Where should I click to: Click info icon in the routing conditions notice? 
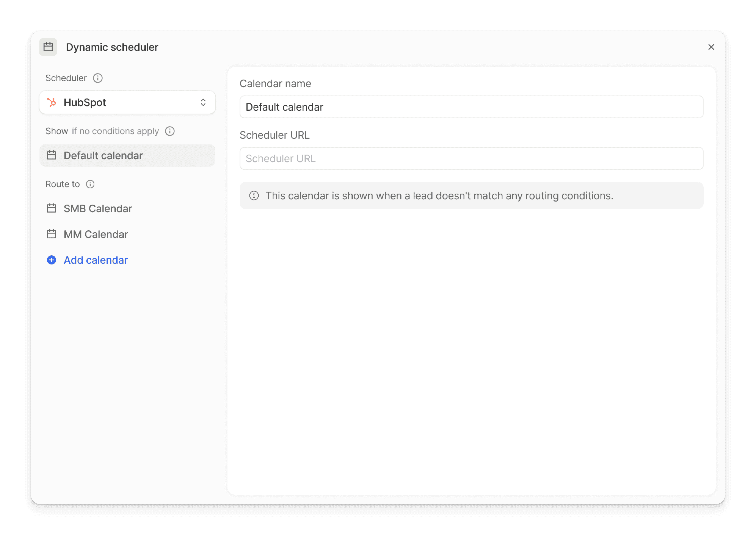pyautogui.click(x=254, y=196)
